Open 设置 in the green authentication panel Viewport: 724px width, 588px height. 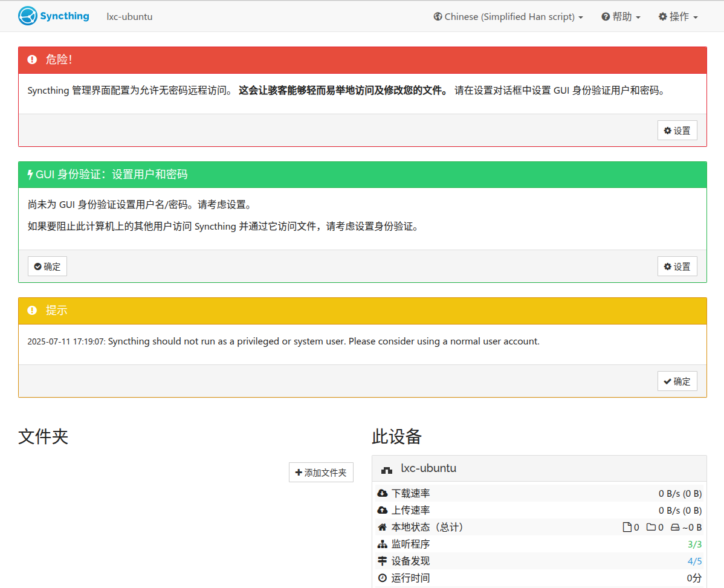coord(677,267)
